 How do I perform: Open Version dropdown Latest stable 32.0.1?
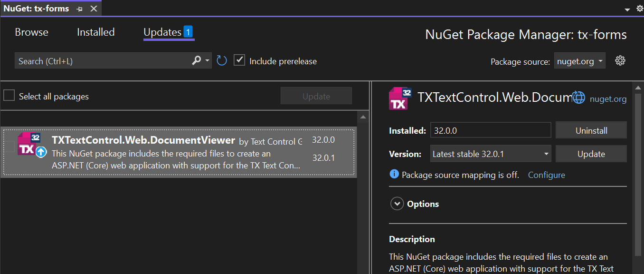[491, 154]
